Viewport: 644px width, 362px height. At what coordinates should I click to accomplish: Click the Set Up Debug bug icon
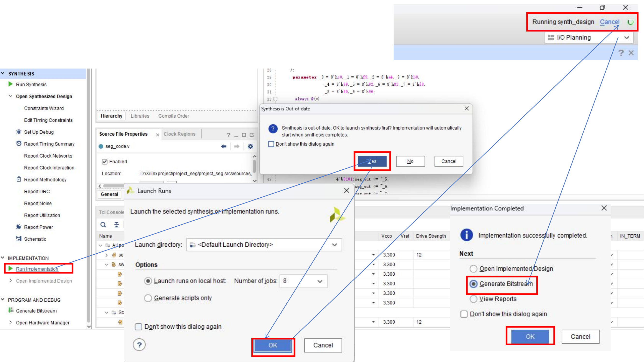(x=19, y=132)
